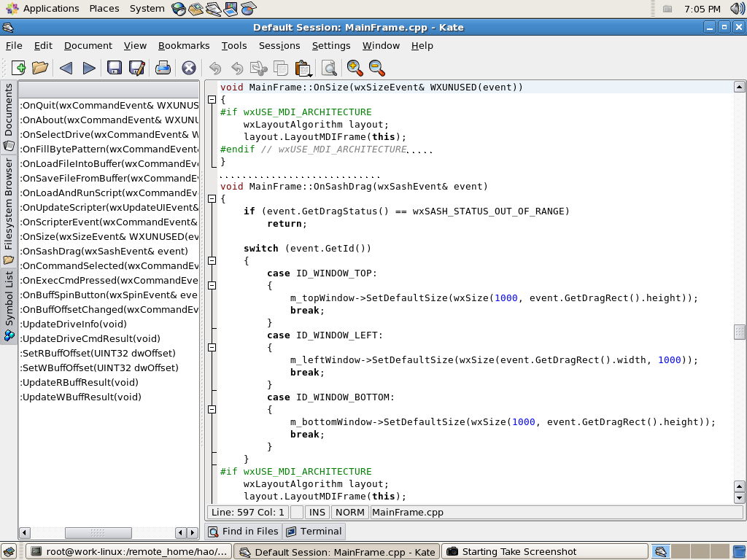Screen dimensions: 747x560
Task: Go to previous document with back arrow
Action: [x=66, y=68]
